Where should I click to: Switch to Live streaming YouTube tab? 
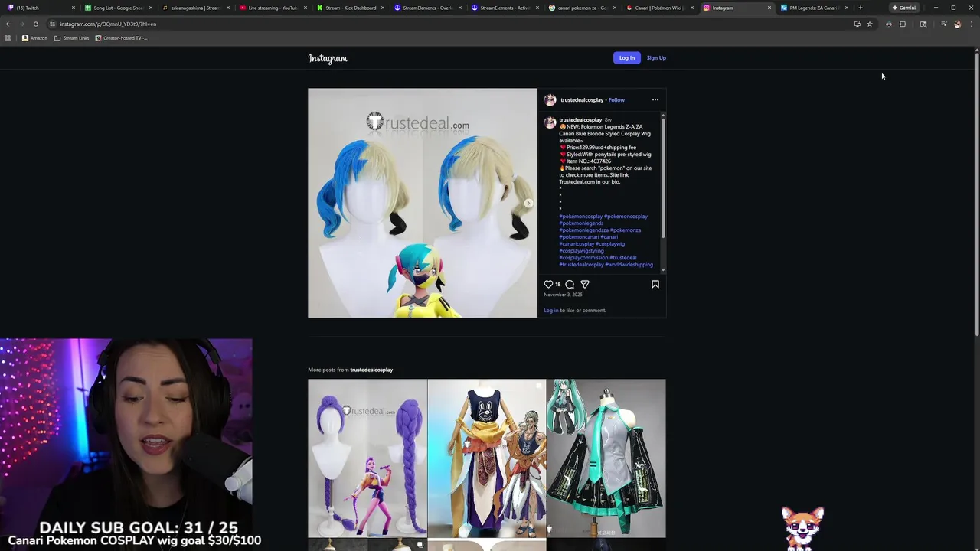click(273, 8)
